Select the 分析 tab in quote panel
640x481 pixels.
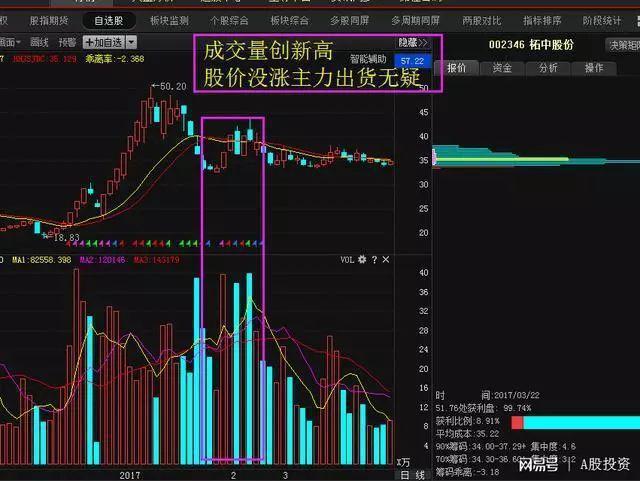pyautogui.click(x=548, y=68)
